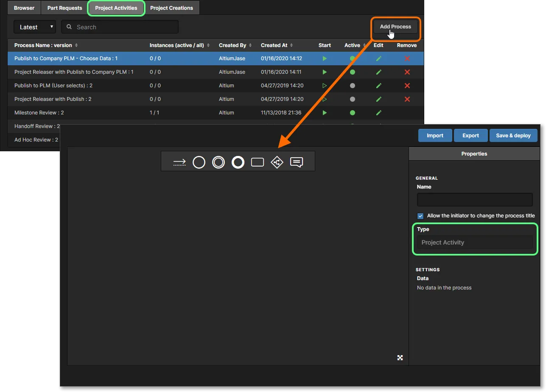The image size is (546, 392).
Task: Remove the Publish to PLM (User selects) process
Action: 407,86
